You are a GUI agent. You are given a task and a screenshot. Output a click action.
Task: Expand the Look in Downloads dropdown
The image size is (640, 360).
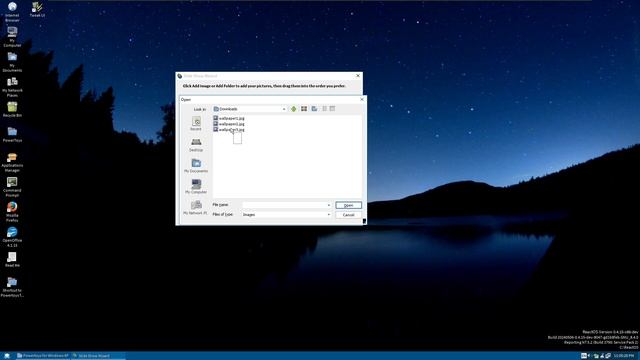click(284, 109)
